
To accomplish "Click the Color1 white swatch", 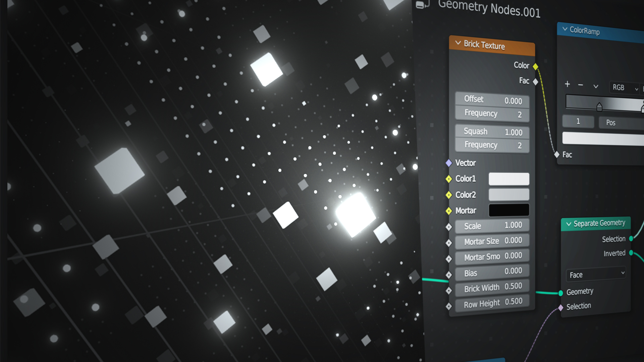I will 509,179.
